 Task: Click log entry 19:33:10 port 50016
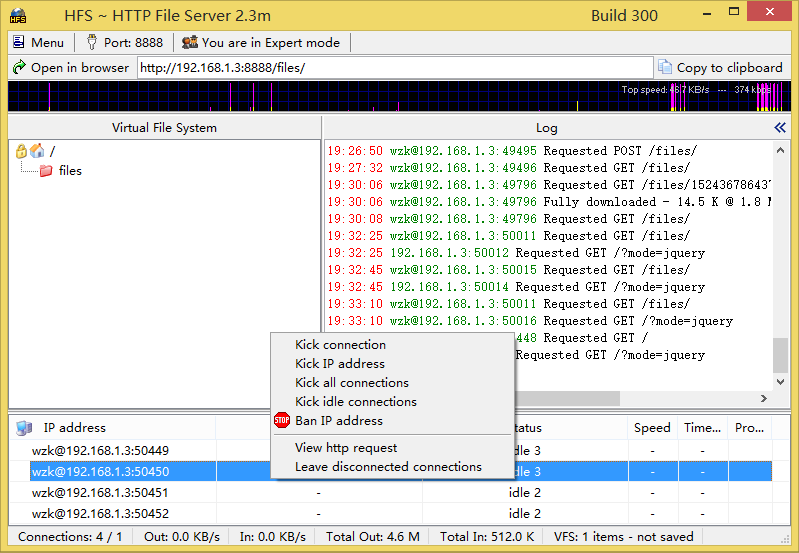[x=530, y=321]
